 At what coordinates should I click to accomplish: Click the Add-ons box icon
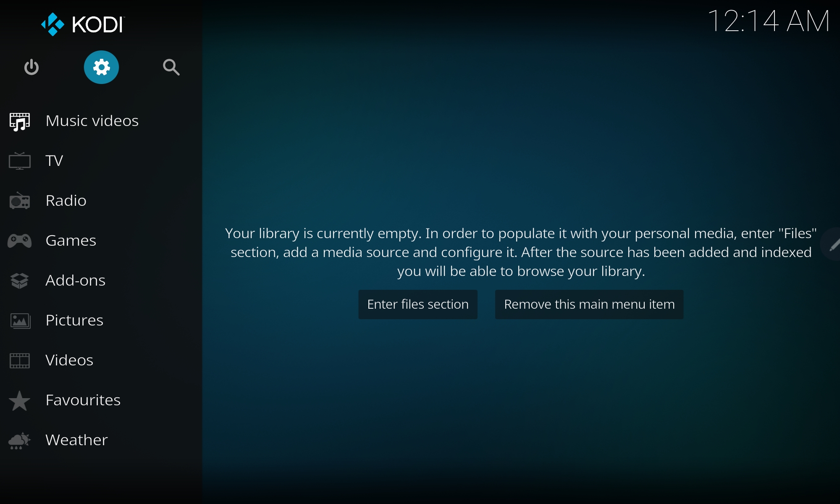coord(20,281)
